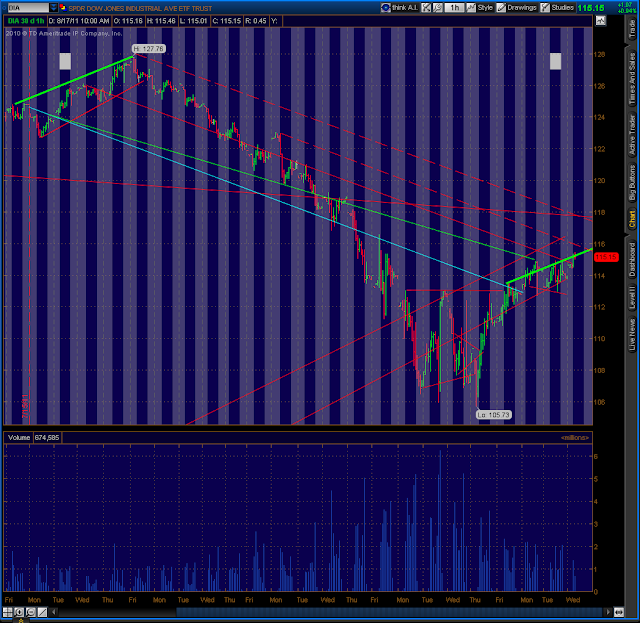Image resolution: width=640 pixels, height=623 pixels.
Task: Switch to the Live News side tab
Action: 632,334
